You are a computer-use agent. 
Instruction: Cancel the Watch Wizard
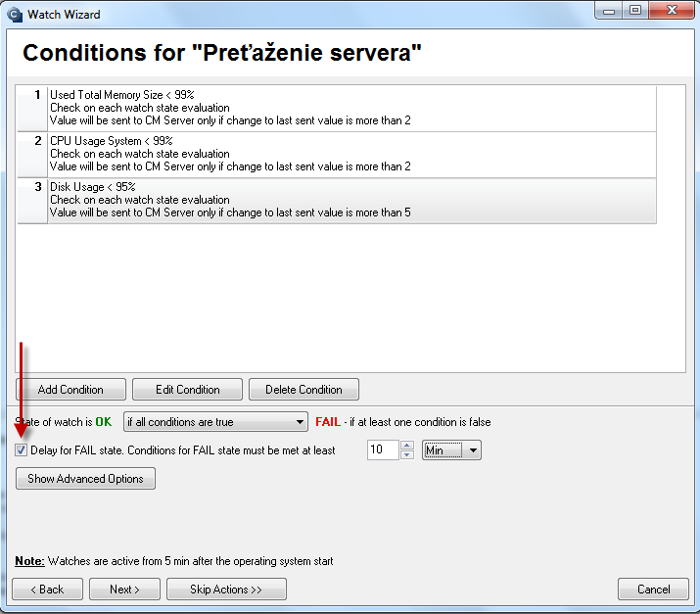point(654,589)
